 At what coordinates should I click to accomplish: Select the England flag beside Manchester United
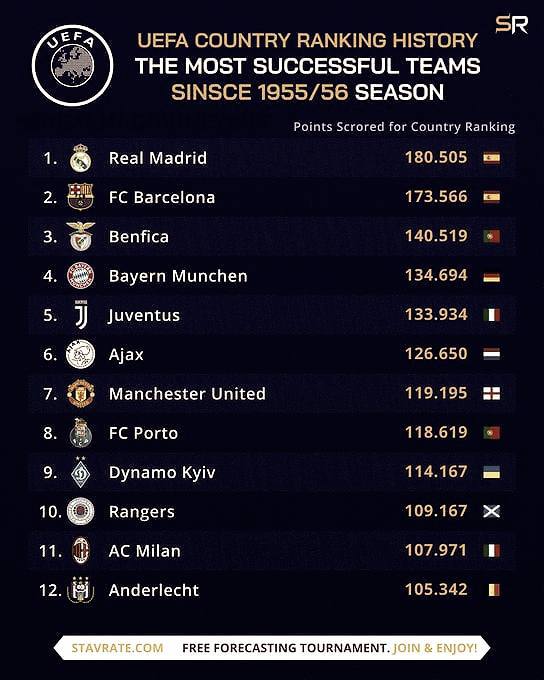[492, 393]
